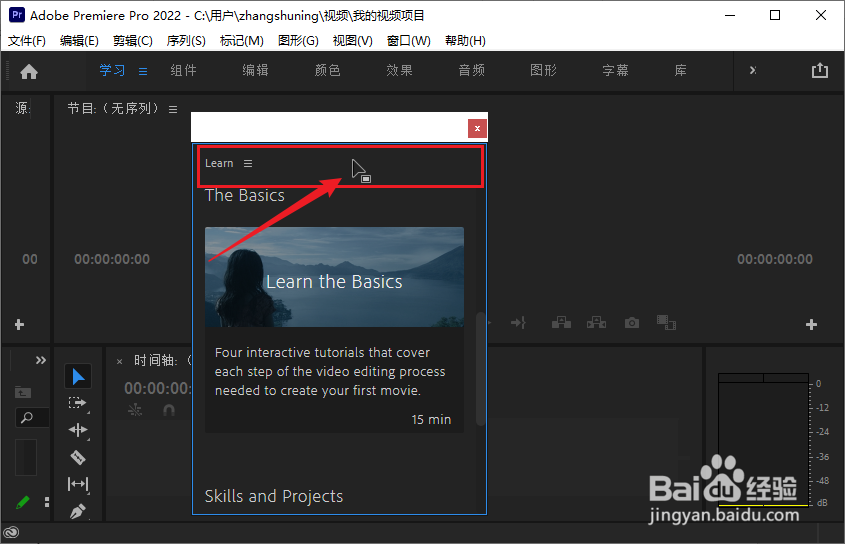Screen dimensions: 845x544
Task: Select the Pen tool
Action: [78, 511]
